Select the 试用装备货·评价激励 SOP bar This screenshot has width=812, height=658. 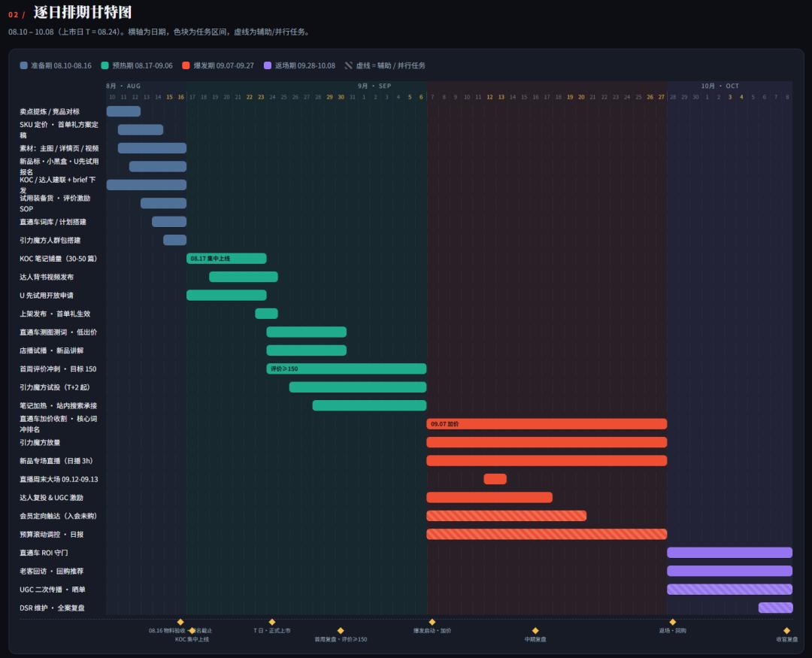pyautogui.click(x=163, y=203)
